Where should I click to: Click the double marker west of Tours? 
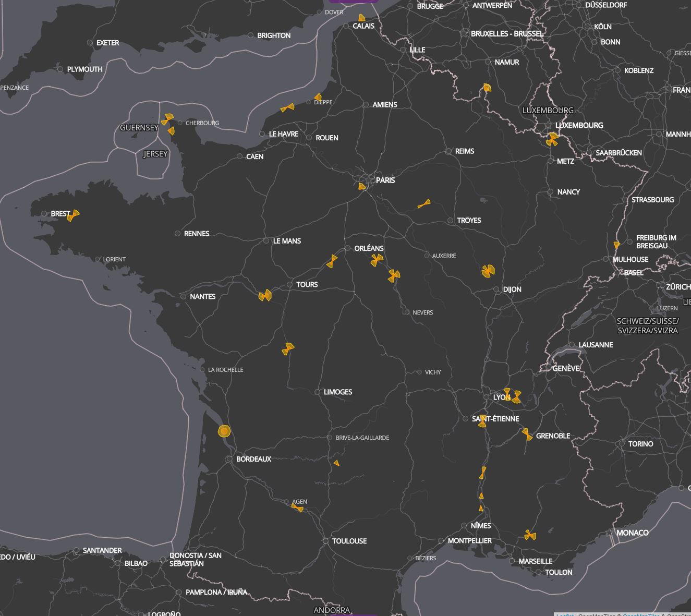pyautogui.click(x=264, y=295)
